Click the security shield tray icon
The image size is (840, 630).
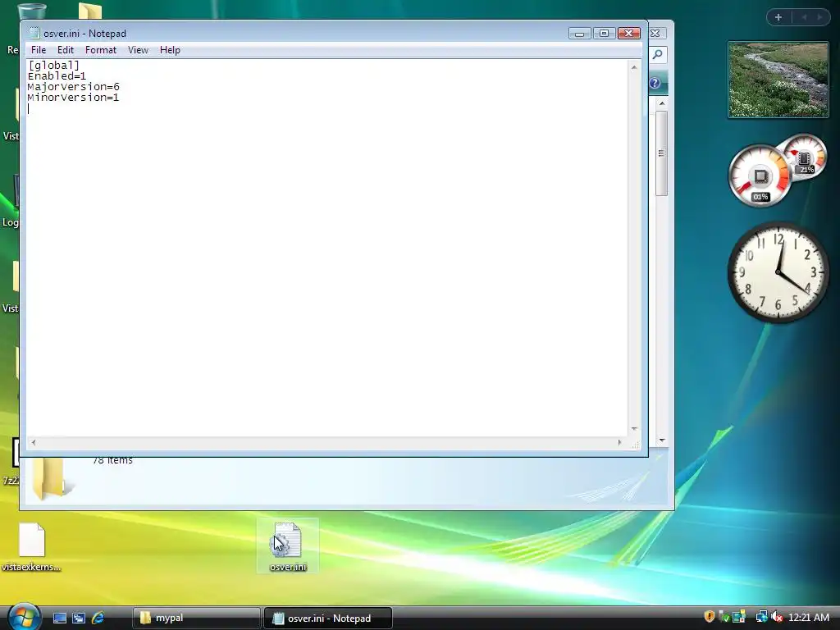[x=710, y=617]
